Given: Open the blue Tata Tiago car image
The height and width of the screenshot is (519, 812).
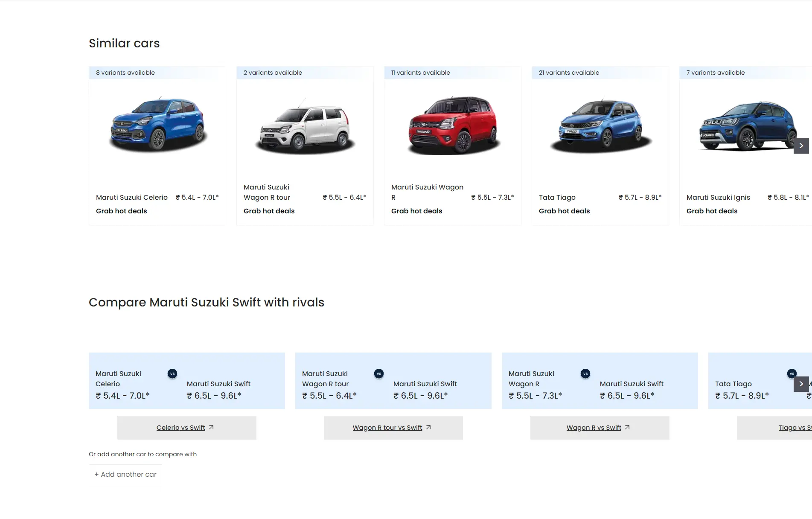Looking at the screenshot, I should (x=600, y=126).
